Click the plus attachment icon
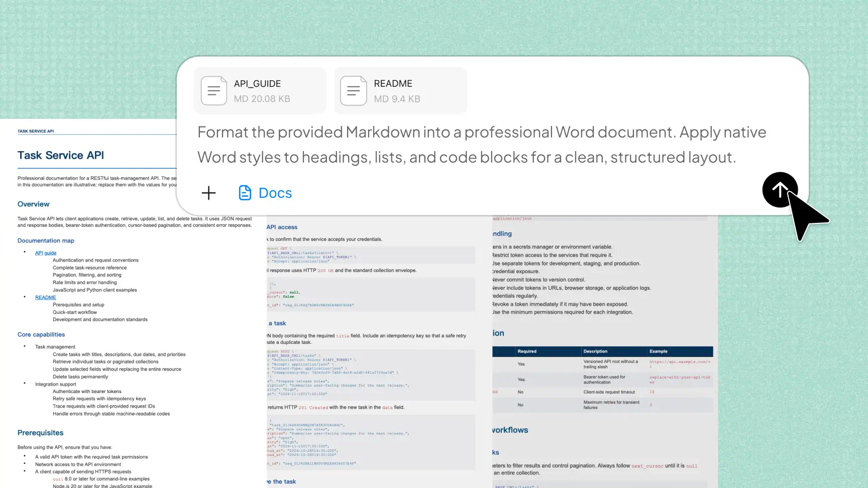 (208, 193)
